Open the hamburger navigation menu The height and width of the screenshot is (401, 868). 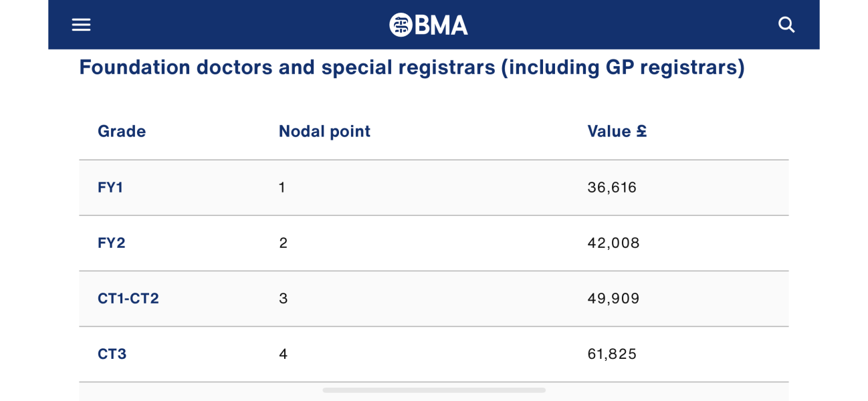tap(80, 24)
